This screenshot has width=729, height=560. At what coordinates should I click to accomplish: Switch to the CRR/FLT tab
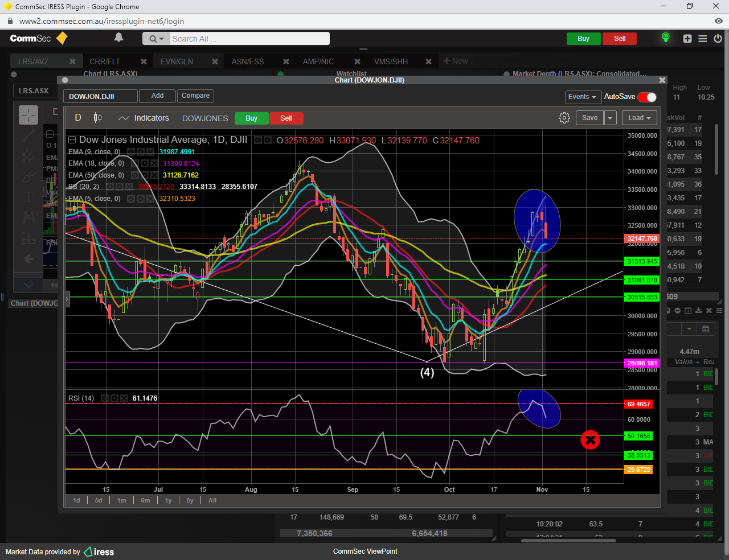tap(105, 61)
